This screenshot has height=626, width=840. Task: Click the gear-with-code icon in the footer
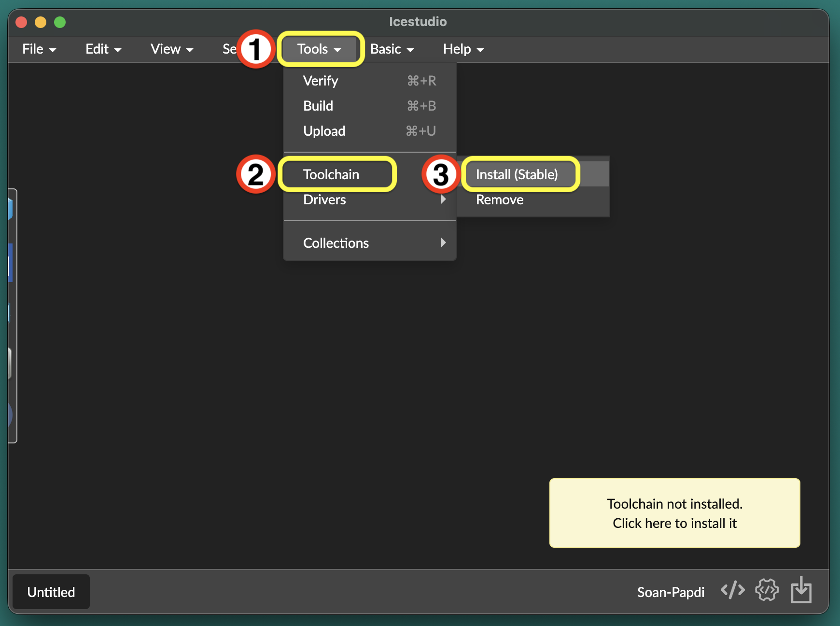tap(767, 590)
